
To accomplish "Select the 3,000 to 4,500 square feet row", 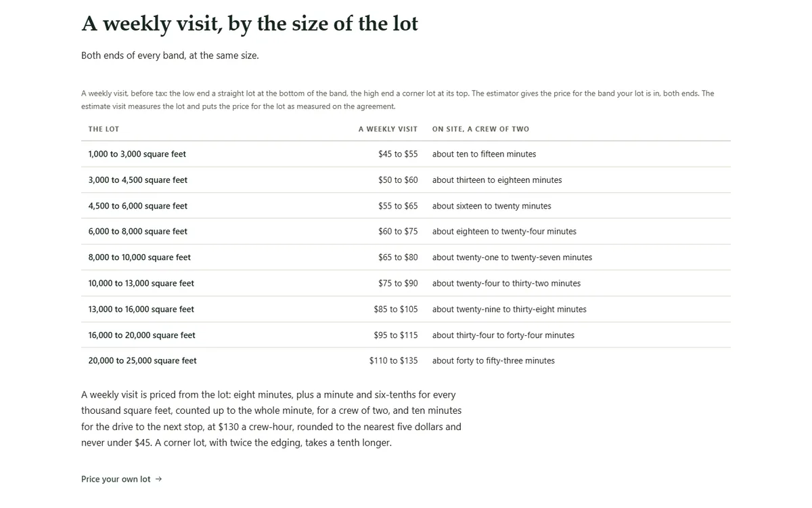I will pyautogui.click(x=406, y=180).
